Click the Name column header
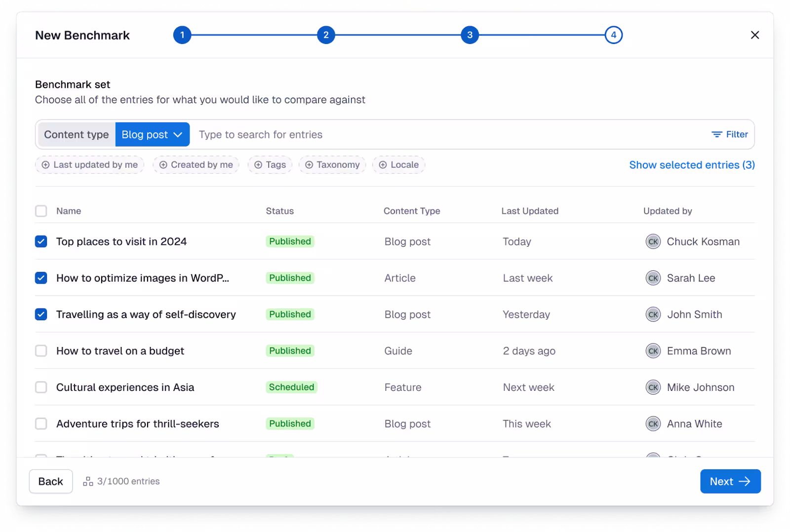This screenshot has height=532, width=790. [x=69, y=211]
